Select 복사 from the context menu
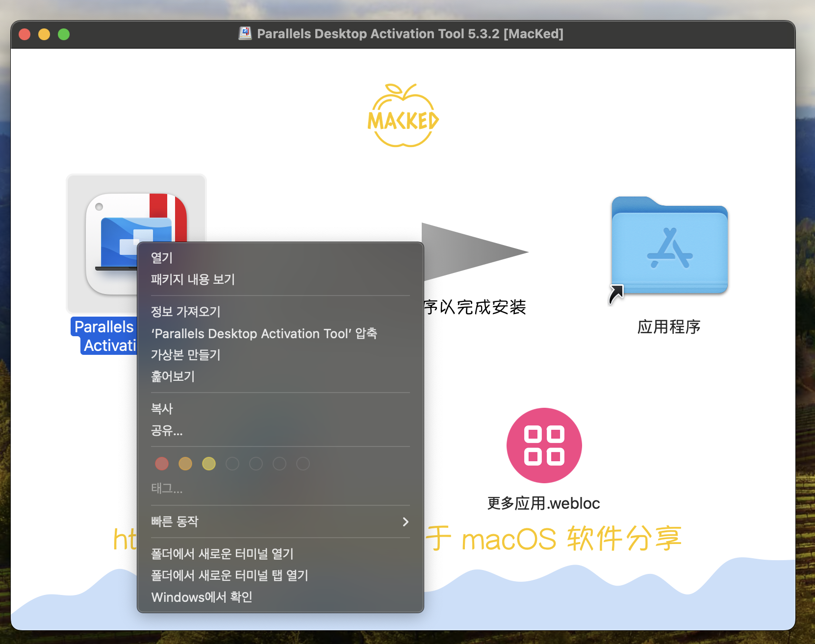 280,409
